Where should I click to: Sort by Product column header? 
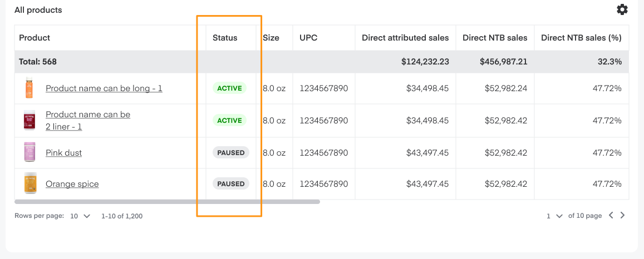point(35,38)
